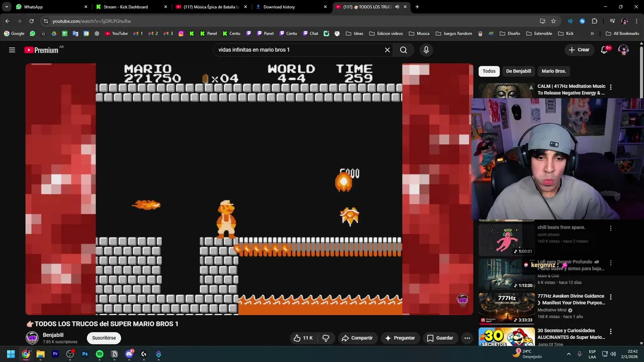Open options for chill beats from space
Screen dimensions: 644x362
tap(611, 228)
